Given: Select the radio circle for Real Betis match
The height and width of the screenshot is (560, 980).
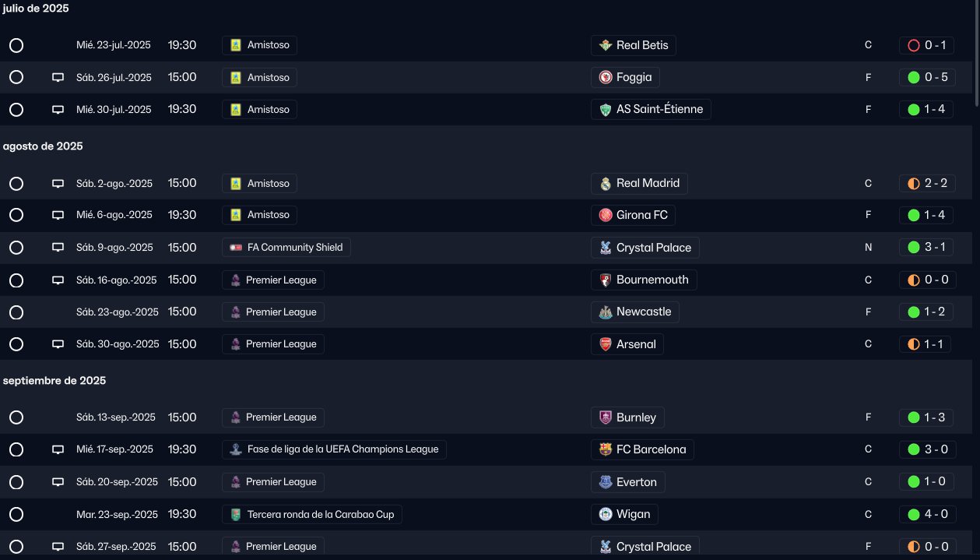Looking at the screenshot, I should pyautogui.click(x=16, y=45).
